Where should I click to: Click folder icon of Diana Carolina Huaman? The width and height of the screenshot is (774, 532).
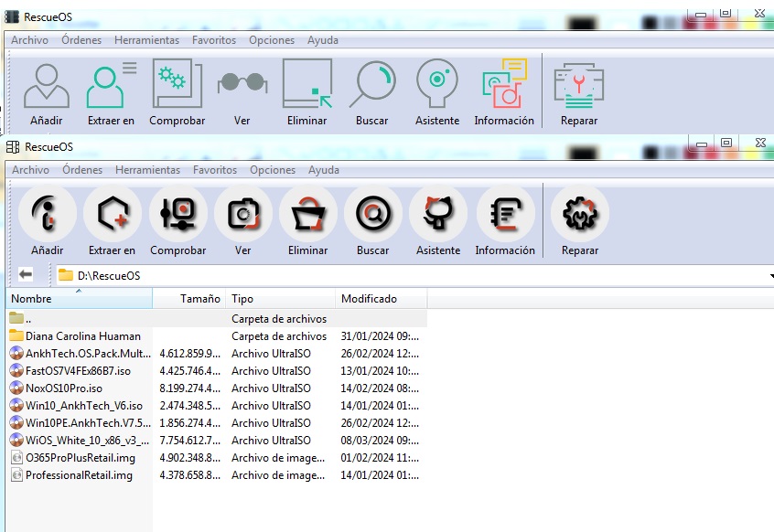tap(16, 335)
